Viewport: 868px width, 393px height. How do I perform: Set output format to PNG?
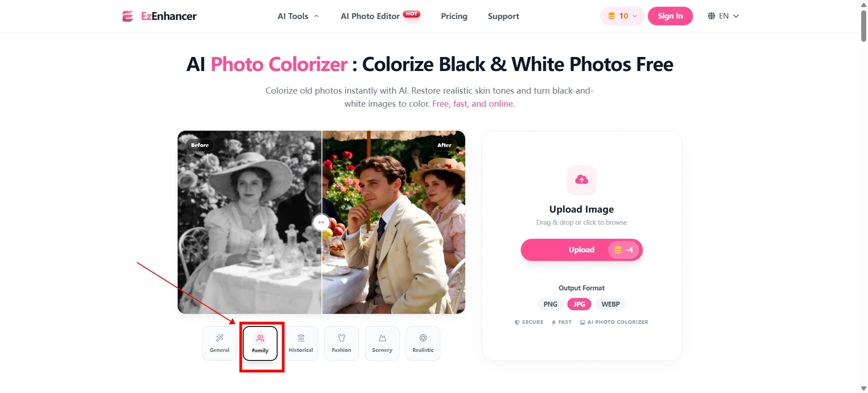pos(550,304)
